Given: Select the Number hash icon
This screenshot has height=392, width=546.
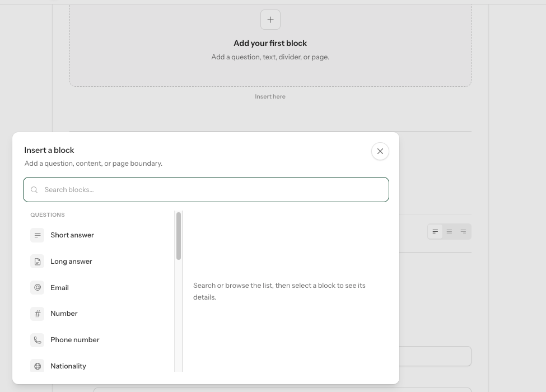Looking at the screenshot, I should pyautogui.click(x=38, y=314).
